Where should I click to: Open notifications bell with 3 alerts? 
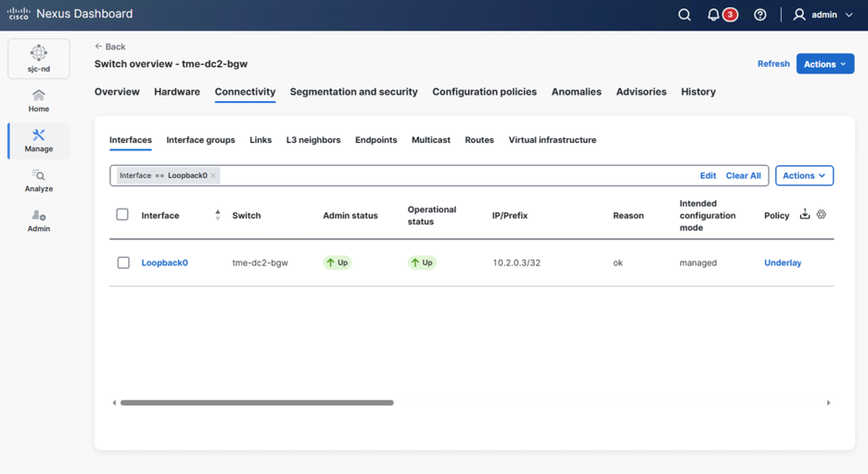[x=721, y=15]
